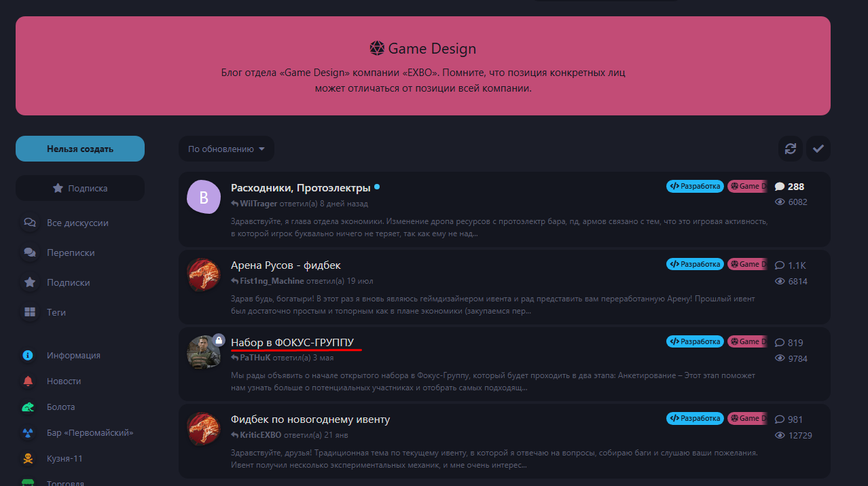Image resolution: width=868 pixels, height=486 pixels.
Task: Click 'Разработка' tag on ФОКУС-ГРУППУ row
Action: tap(695, 341)
